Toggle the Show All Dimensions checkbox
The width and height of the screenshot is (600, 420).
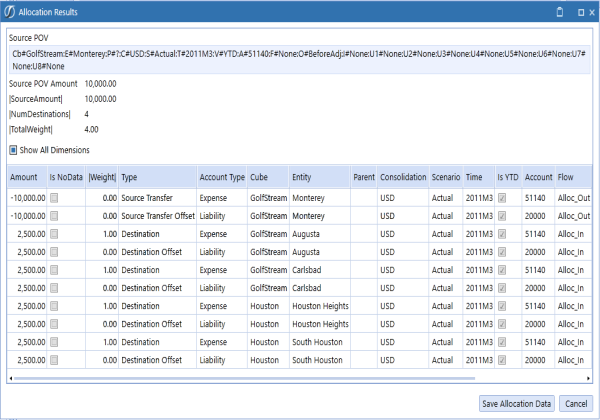13,150
